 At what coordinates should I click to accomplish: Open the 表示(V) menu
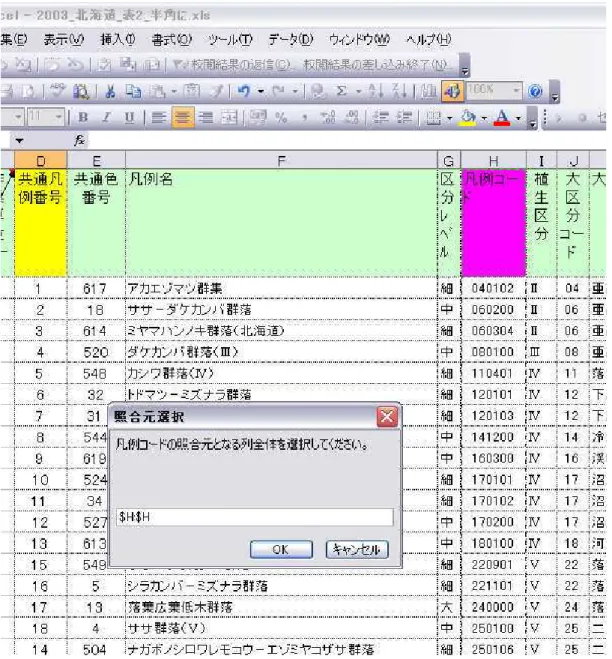click(64, 40)
